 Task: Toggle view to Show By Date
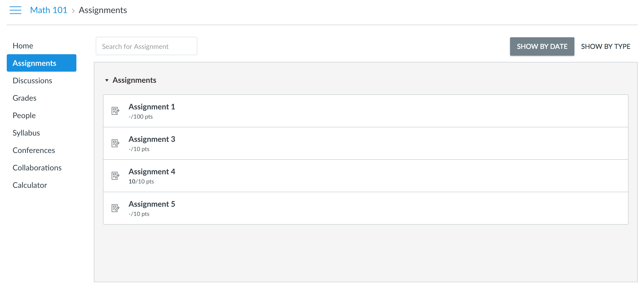point(542,46)
